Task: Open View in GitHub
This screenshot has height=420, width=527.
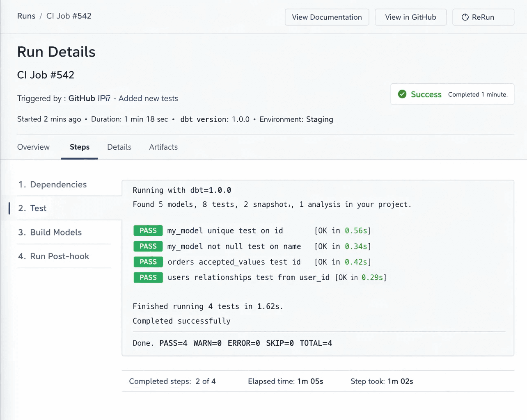Action: coord(410,17)
